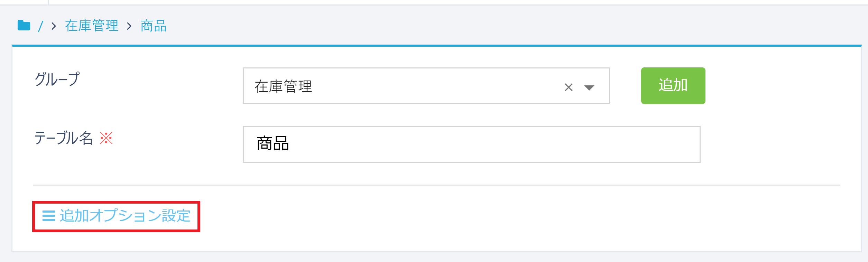Expand the 追加オプション設定 section

tap(125, 216)
